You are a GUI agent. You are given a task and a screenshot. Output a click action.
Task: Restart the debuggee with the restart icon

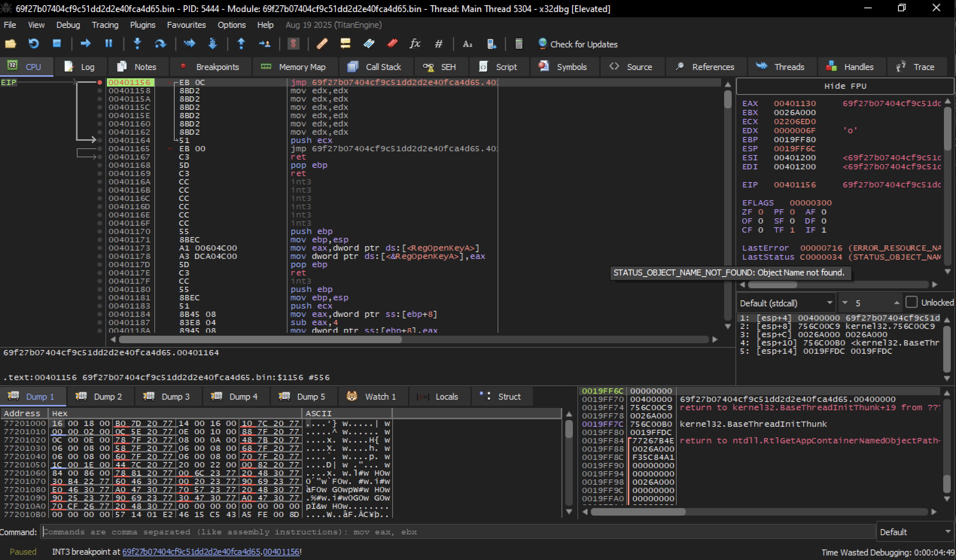point(34,44)
